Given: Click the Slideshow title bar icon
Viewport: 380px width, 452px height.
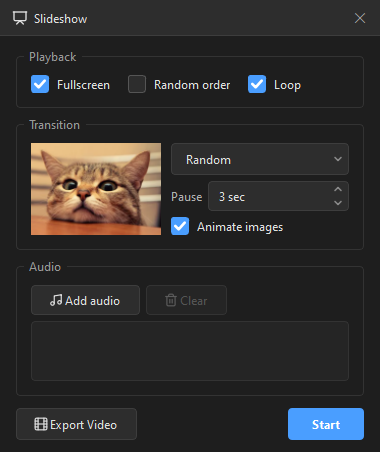Looking at the screenshot, I should pyautogui.click(x=20, y=18).
